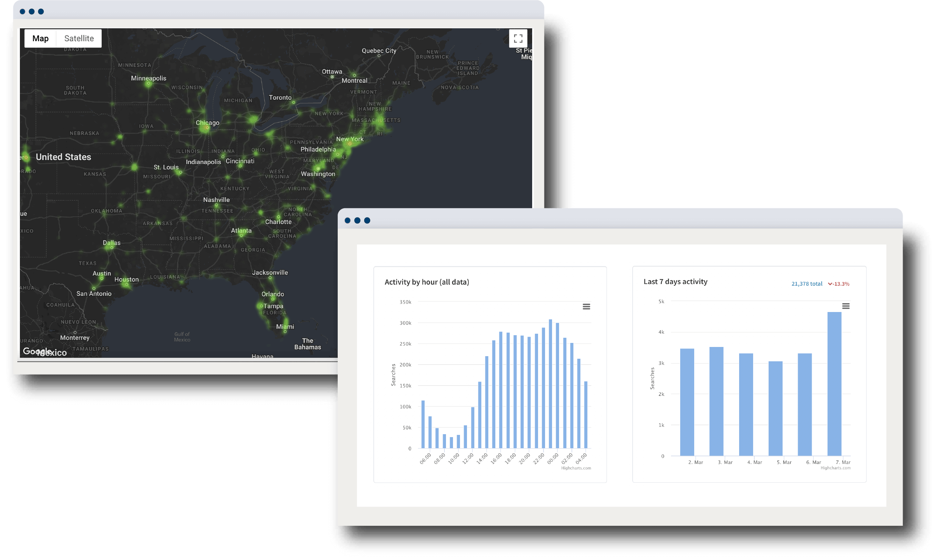Click the -13.3% change indicator
938x560 pixels.
838,284
